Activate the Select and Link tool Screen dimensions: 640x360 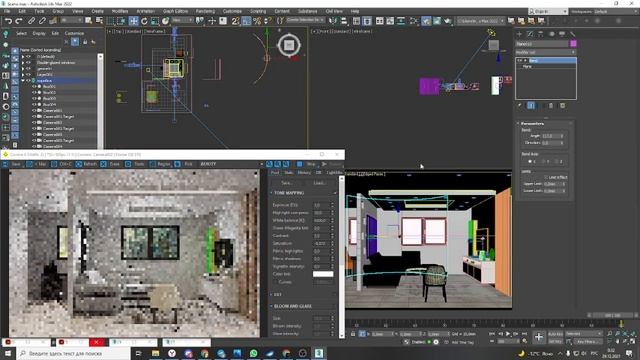(x=31, y=20)
